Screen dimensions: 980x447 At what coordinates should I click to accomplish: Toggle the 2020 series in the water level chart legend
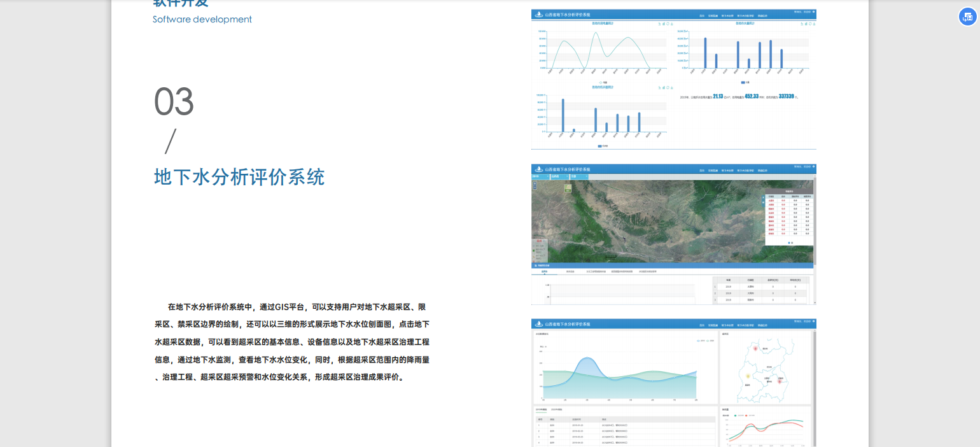click(x=709, y=341)
